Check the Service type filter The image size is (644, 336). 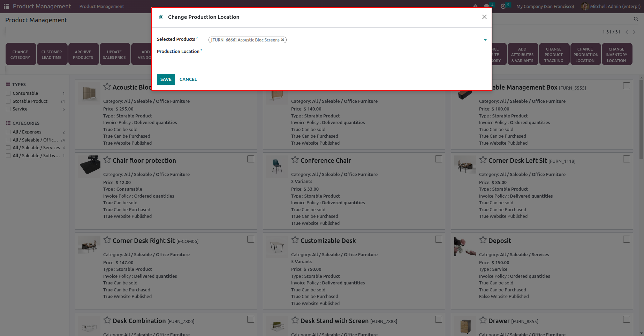coord(8,109)
